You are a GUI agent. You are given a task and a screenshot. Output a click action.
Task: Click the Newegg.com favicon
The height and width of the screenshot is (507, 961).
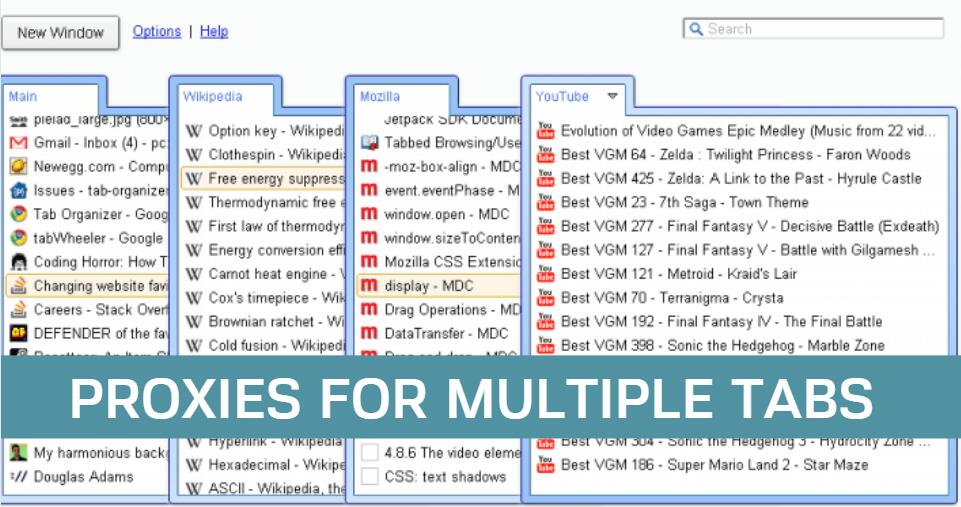[19, 167]
